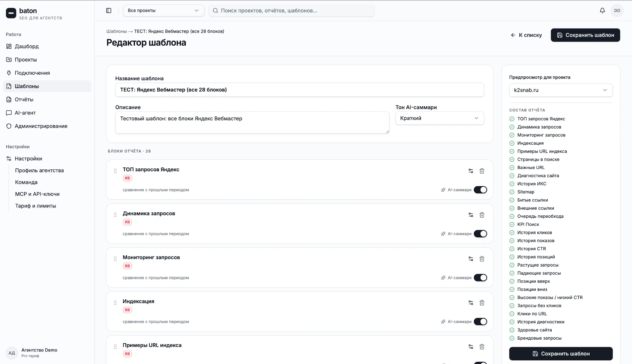Focus the Описание textarea
Screen dimensions: 632x364
pyautogui.click(x=252, y=123)
